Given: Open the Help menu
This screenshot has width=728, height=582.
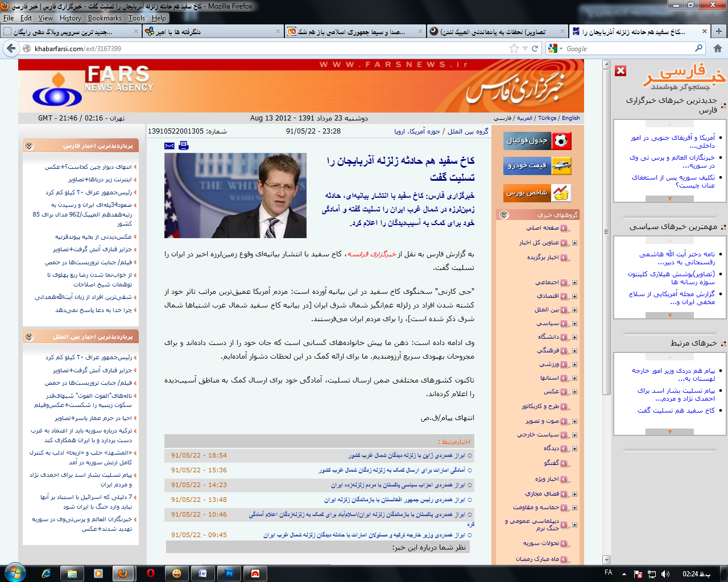Looking at the screenshot, I should pyautogui.click(x=159, y=18).
